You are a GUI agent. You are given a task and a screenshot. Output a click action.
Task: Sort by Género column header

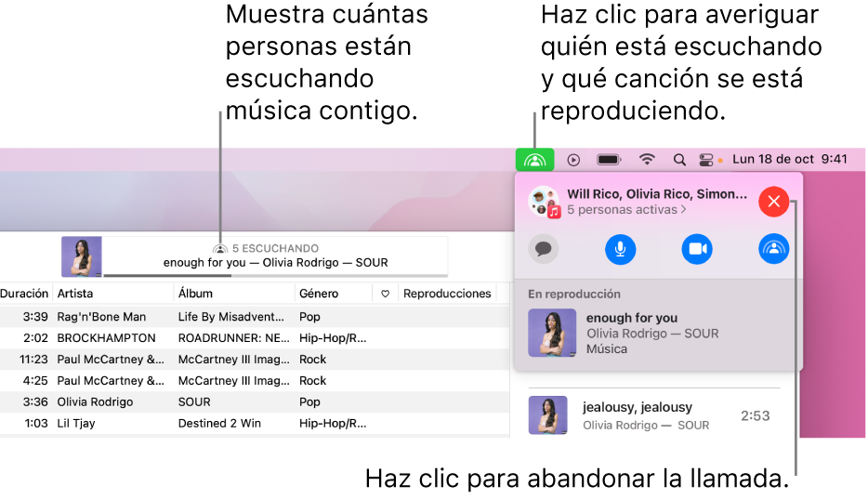coord(319,294)
